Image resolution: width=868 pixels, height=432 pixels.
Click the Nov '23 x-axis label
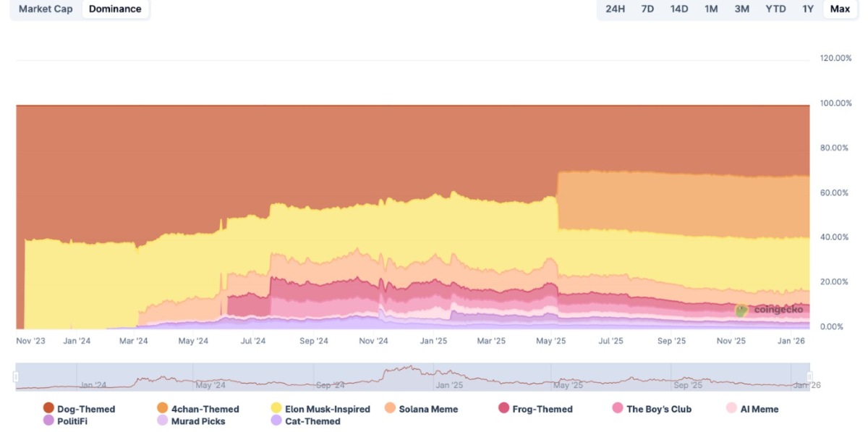[x=30, y=340]
